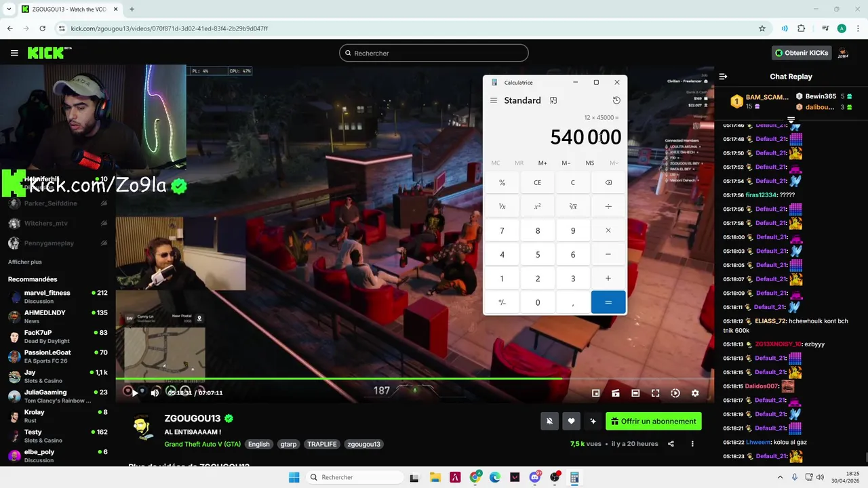
Task: Follow ZGOUGOU13 with the heart button
Action: [571, 421]
